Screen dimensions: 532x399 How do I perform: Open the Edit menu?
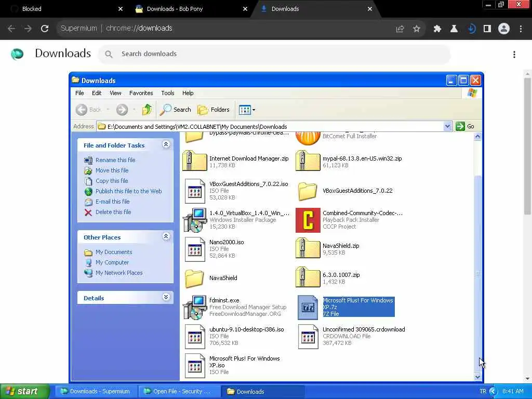point(97,93)
